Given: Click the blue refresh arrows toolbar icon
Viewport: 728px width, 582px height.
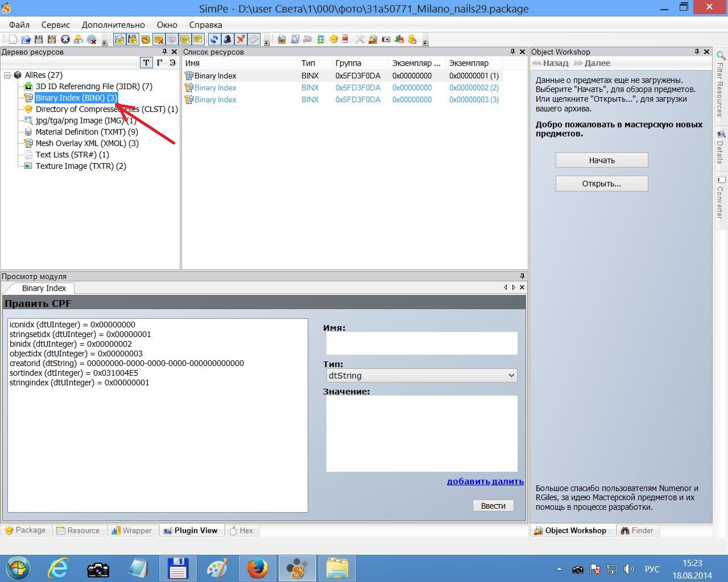Looking at the screenshot, I should (214, 39).
